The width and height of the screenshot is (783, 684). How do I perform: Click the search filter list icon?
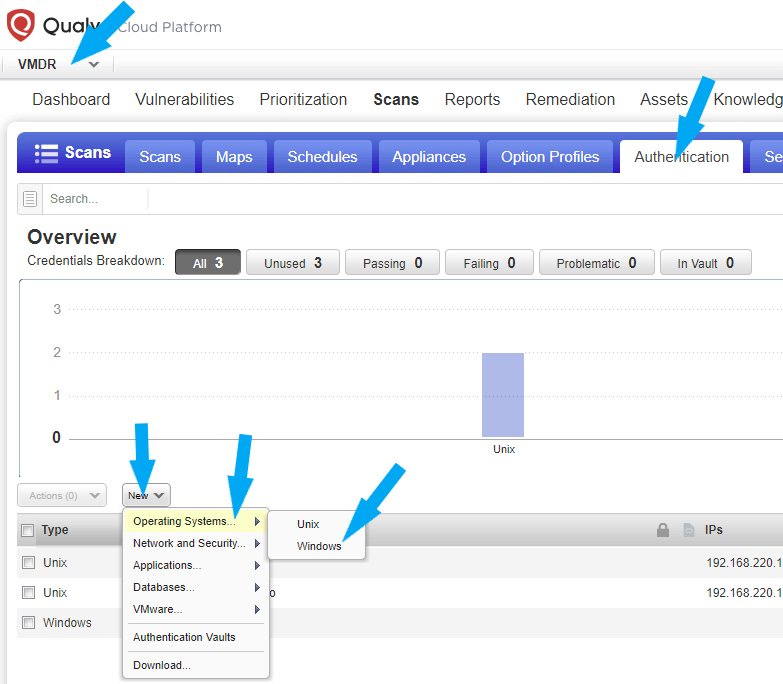click(x=30, y=199)
